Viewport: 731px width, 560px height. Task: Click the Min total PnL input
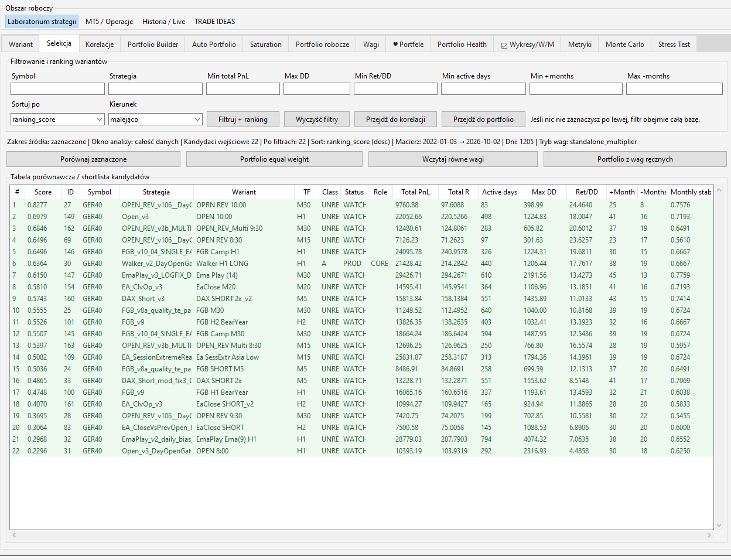point(243,88)
